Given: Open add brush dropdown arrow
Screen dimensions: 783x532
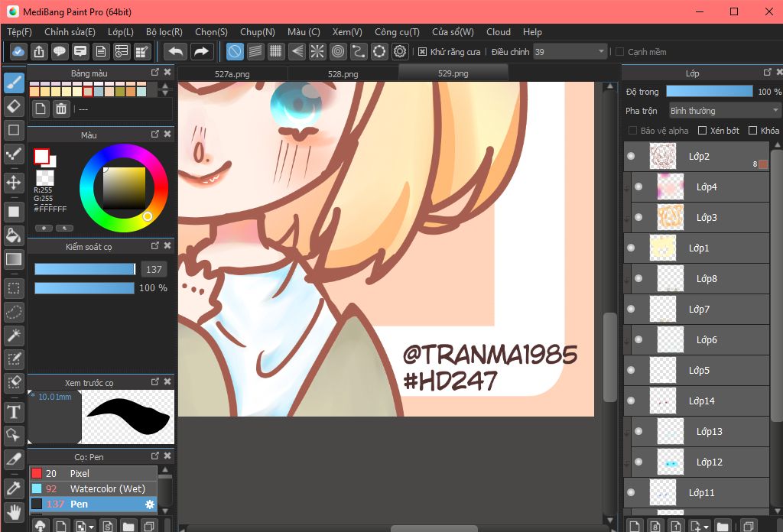Looking at the screenshot, I should pos(91,527).
